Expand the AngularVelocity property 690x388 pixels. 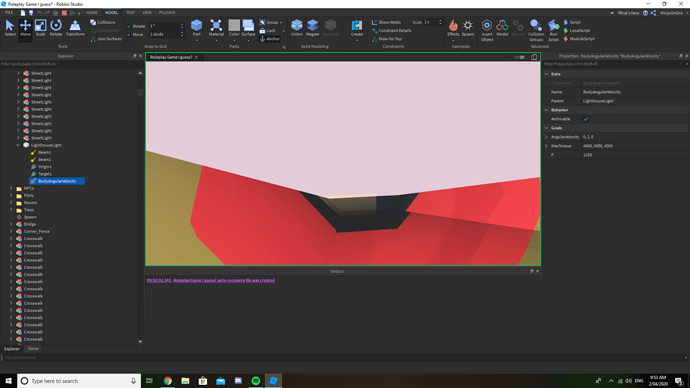pyautogui.click(x=547, y=137)
